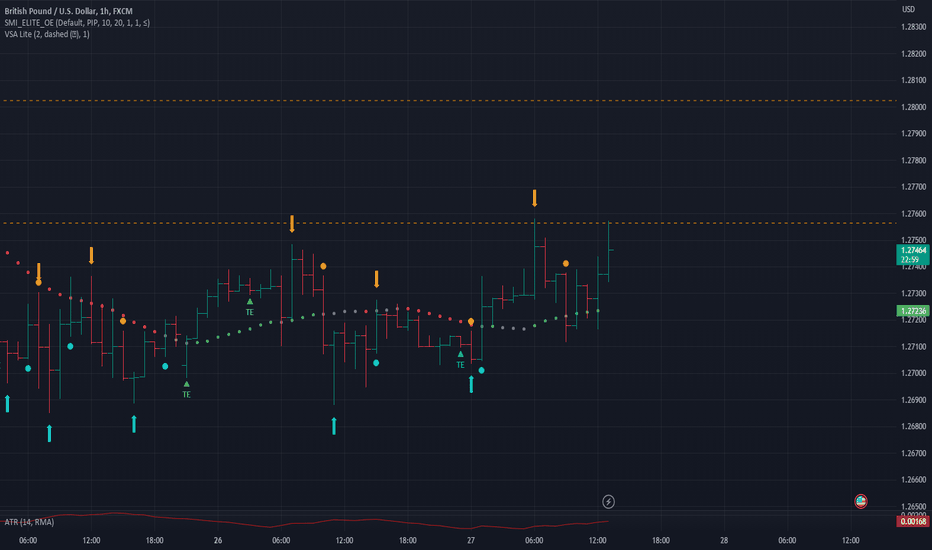
Task: Click the 27 date label on time axis
Action: 471,540
